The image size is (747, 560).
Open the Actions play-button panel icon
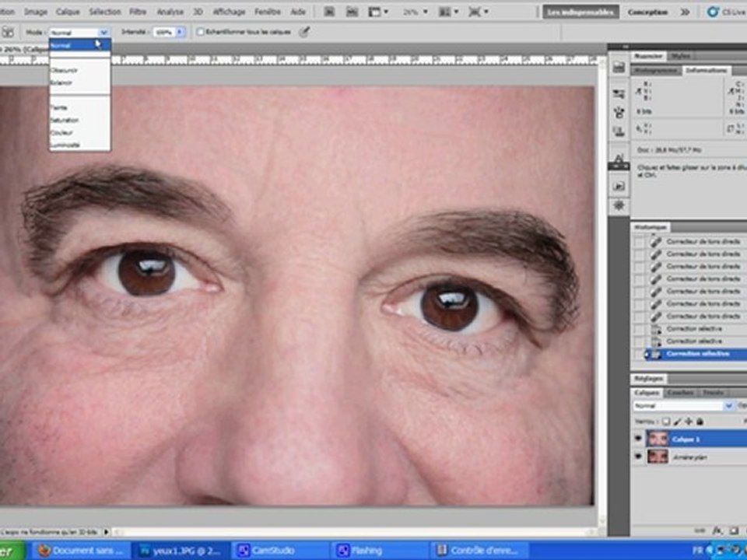(619, 186)
